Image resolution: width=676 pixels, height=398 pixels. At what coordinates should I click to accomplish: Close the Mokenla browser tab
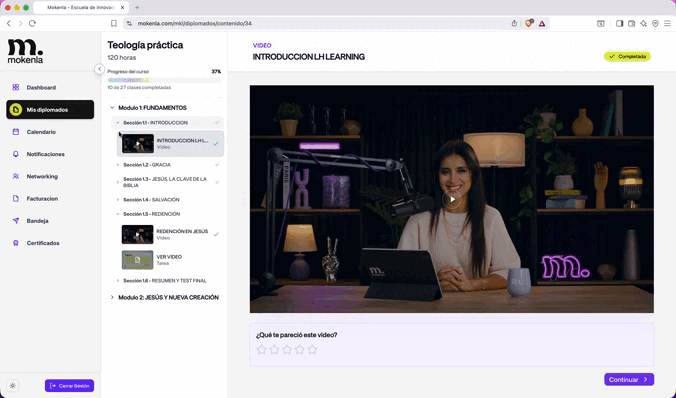[x=122, y=7]
